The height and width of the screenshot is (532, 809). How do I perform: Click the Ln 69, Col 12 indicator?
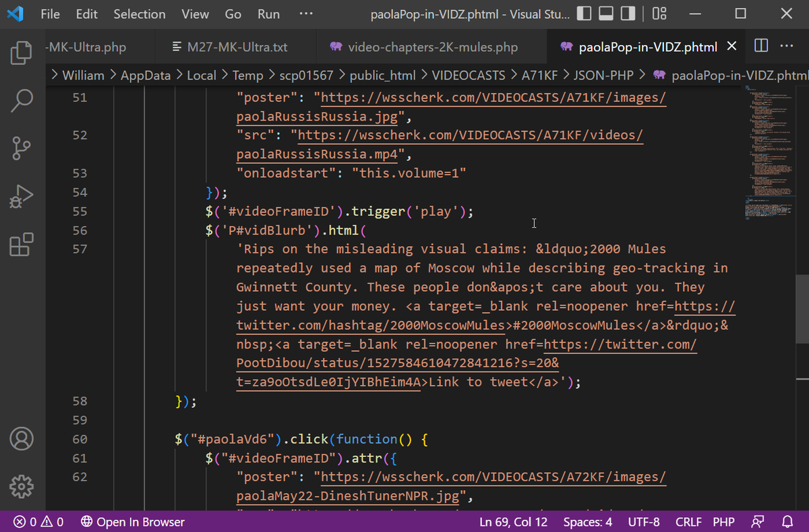513,522
